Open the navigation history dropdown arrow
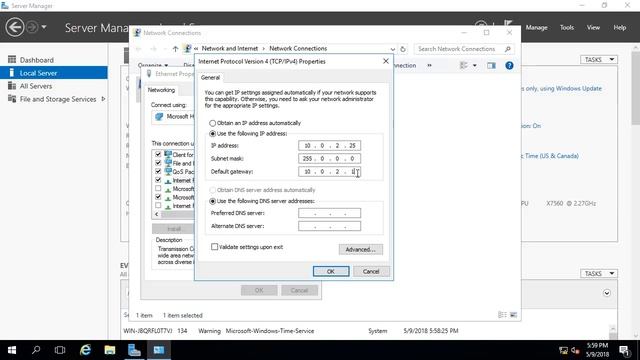This screenshot has height=360, width=640. tap(44, 27)
